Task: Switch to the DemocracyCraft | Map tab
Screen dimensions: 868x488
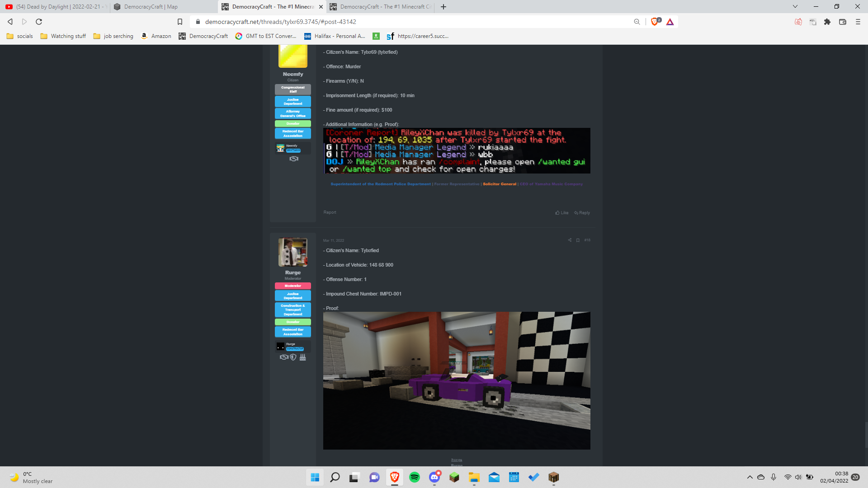Action: coord(163,7)
